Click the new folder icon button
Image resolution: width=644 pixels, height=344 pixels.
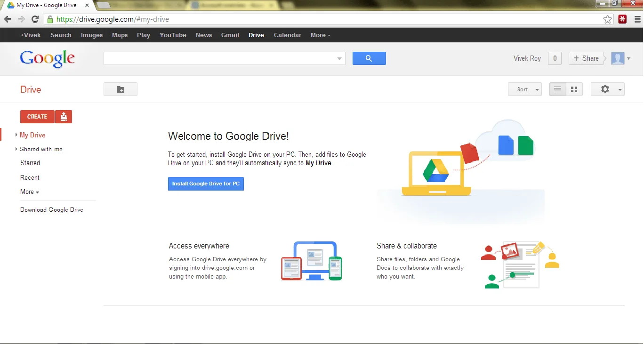pos(121,89)
